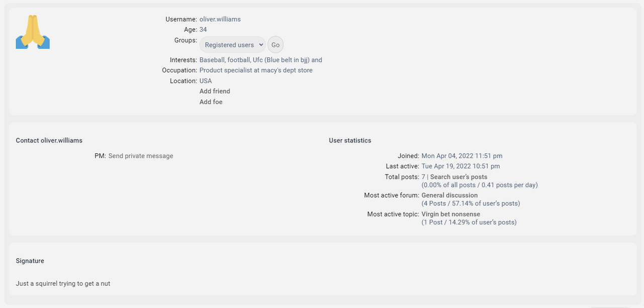Click the Interests text Baseball, football, Ufc
Viewport: 644px width, 308px height.
pos(261,60)
